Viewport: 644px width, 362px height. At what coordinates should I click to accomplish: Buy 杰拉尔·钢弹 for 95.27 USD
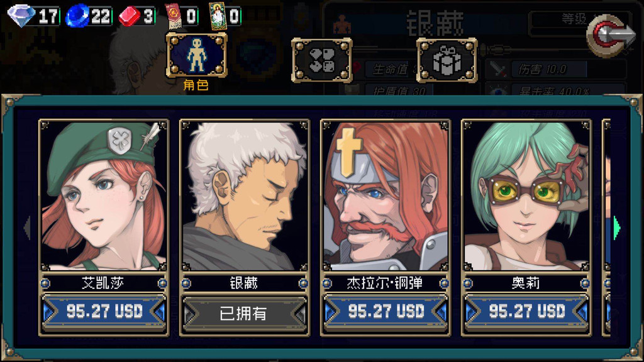(x=386, y=312)
